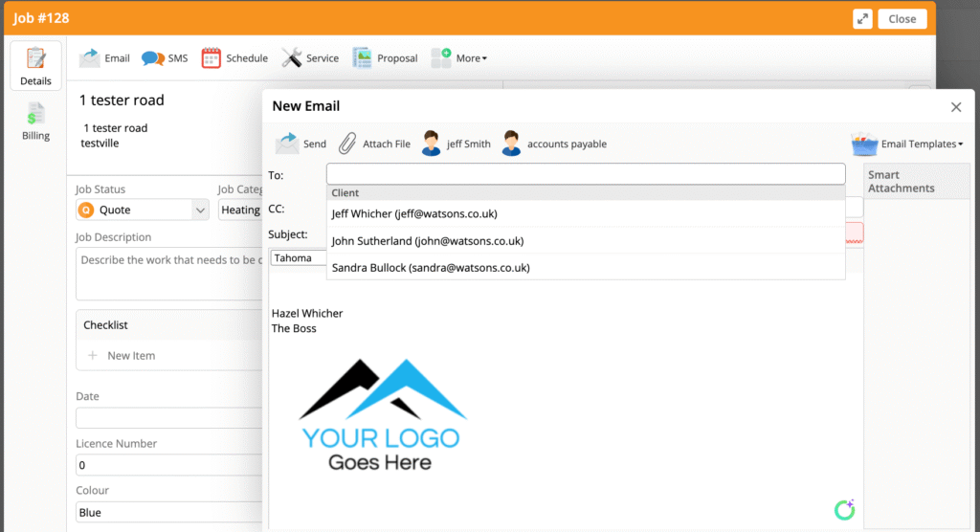This screenshot has width=980, height=532.
Task: Click the Colour field showing Blue
Action: point(168,512)
